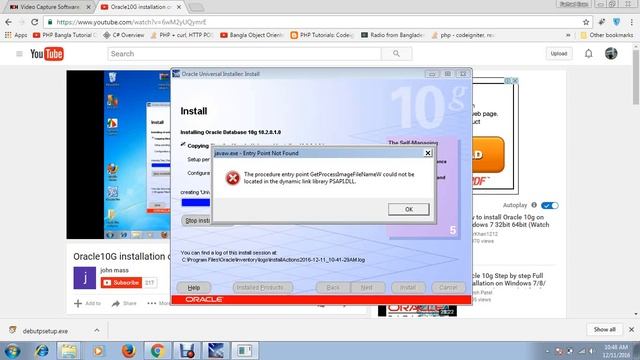Bookmark this page with the star icon
The image size is (640, 360).
pos(586,22)
